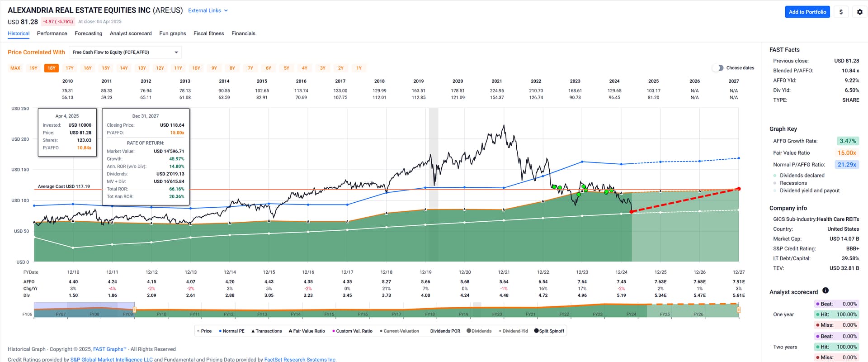The height and width of the screenshot is (362, 868).
Task: Toggle the Choose dates switch
Action: coord(717,68)
